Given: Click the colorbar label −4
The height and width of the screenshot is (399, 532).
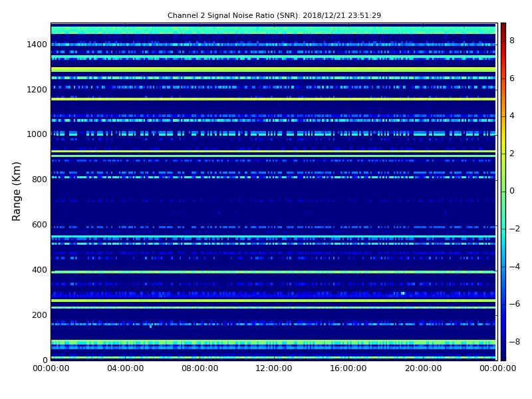Looking at the screenshot, I should point(515,267).
